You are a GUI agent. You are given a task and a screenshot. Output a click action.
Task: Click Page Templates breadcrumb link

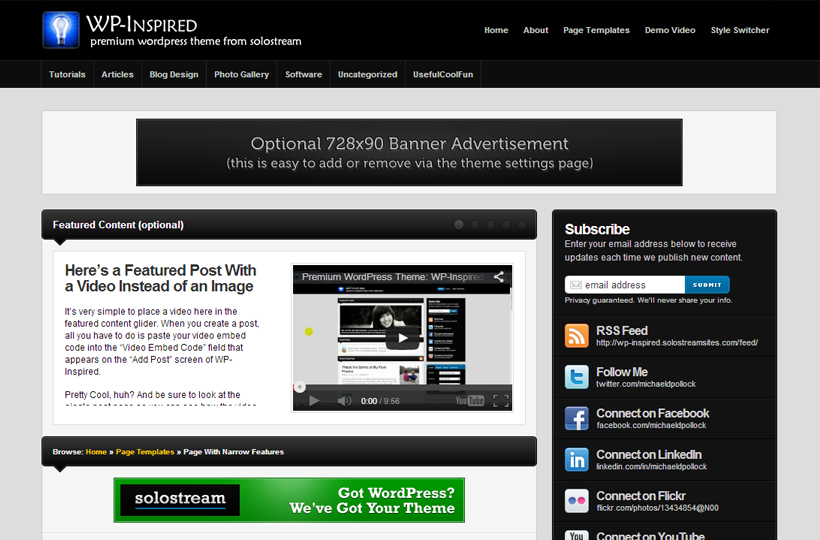[145, 452]
